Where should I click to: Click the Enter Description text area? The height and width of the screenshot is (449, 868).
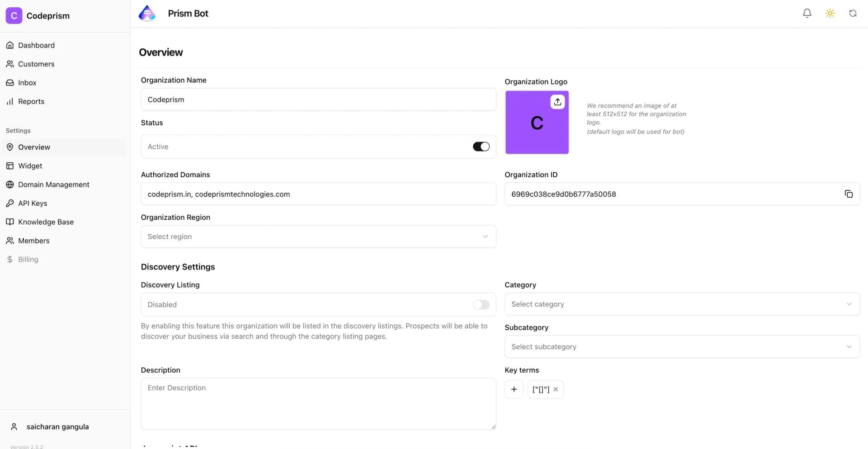click(318, 402)
